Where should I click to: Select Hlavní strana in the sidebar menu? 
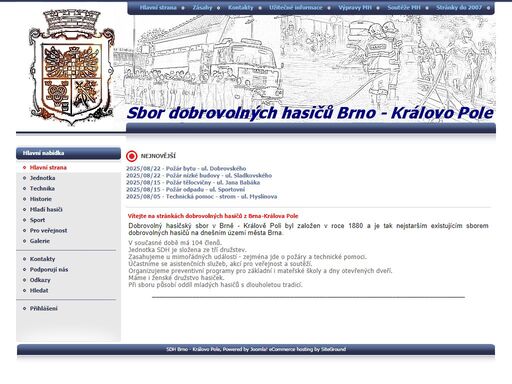pyautogui.click(x=48, y=168)
